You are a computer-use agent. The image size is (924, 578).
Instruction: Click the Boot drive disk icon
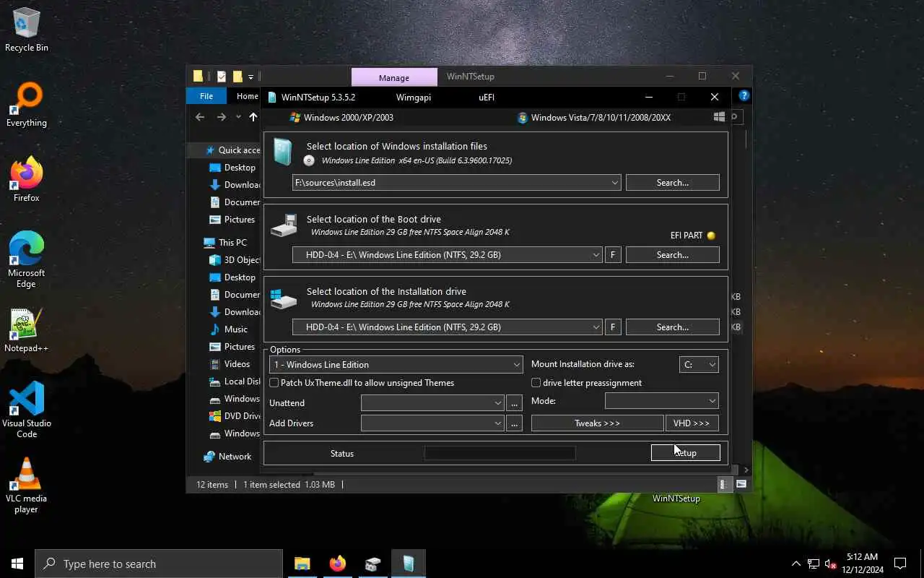(284, 225)
